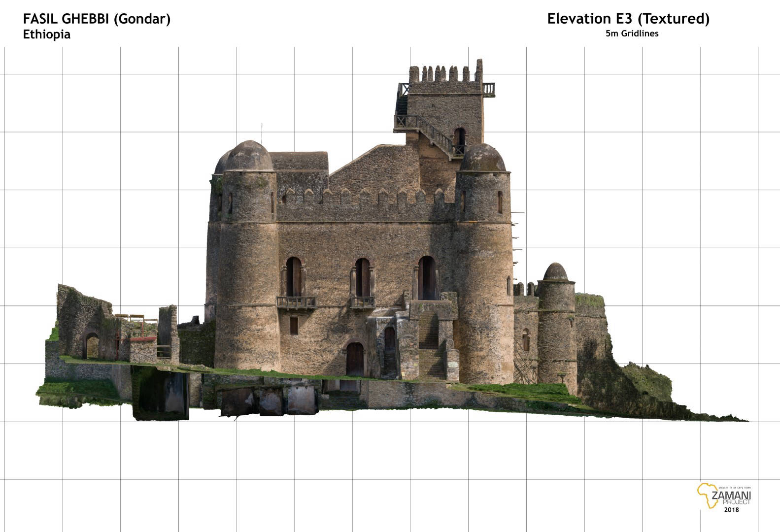The height and width of the screenshot is (532, 780).
Task: Click the Elevation E3 (Textured) heading
Action: 628,19
